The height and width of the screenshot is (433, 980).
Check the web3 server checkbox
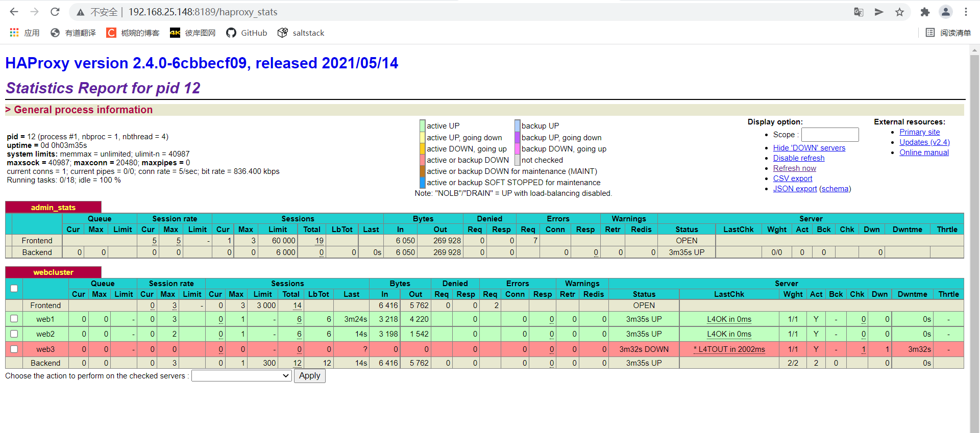14,349
